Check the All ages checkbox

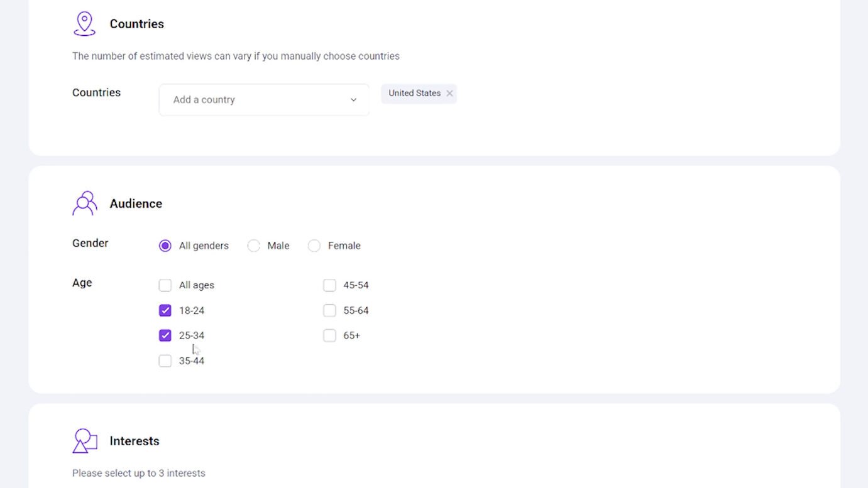(x=165, y=286)
